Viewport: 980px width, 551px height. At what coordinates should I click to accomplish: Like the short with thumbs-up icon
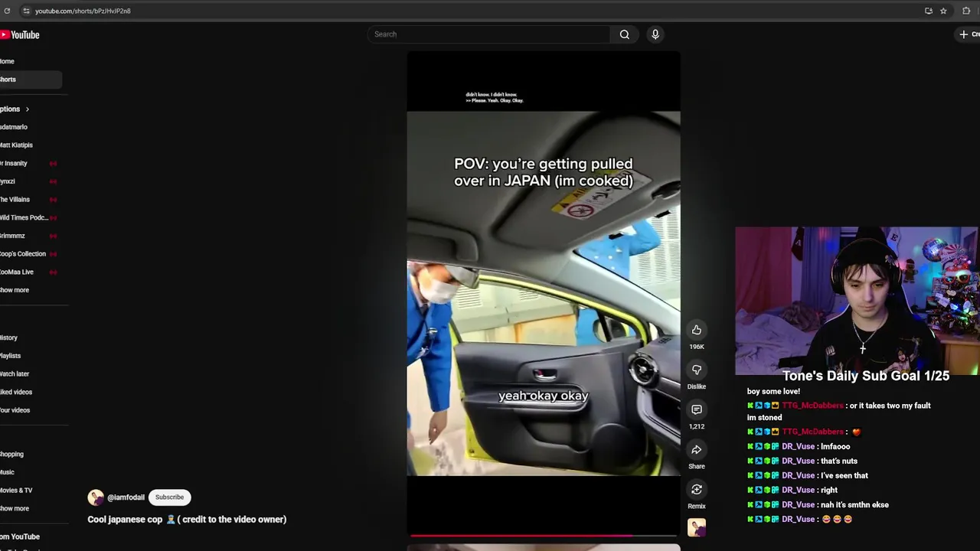(x=697, y=330)
